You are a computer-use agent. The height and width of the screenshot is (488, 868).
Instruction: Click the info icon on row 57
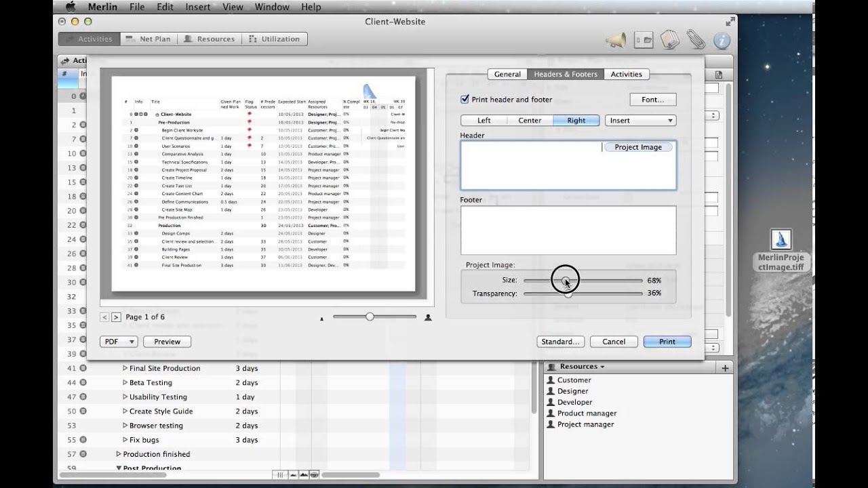pos(83,454)
